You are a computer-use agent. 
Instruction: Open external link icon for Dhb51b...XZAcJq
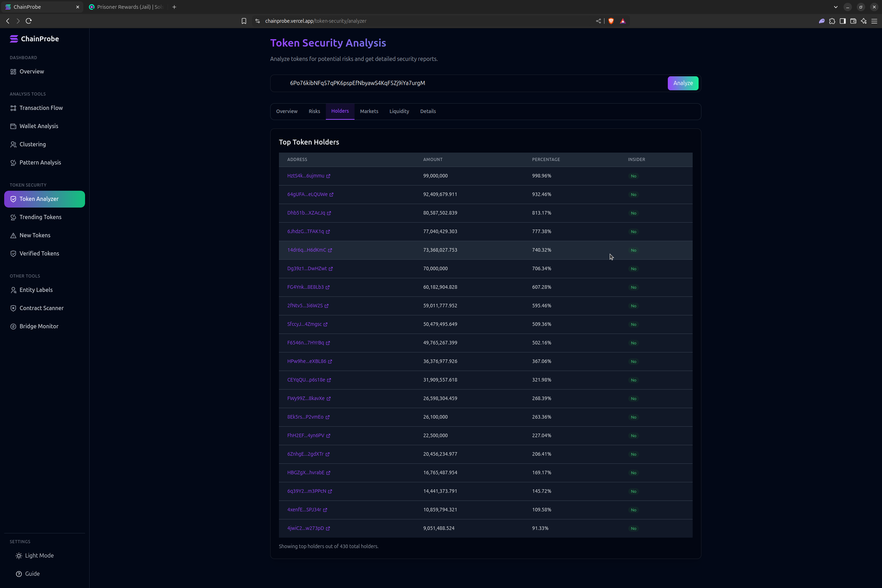(329, 213)
